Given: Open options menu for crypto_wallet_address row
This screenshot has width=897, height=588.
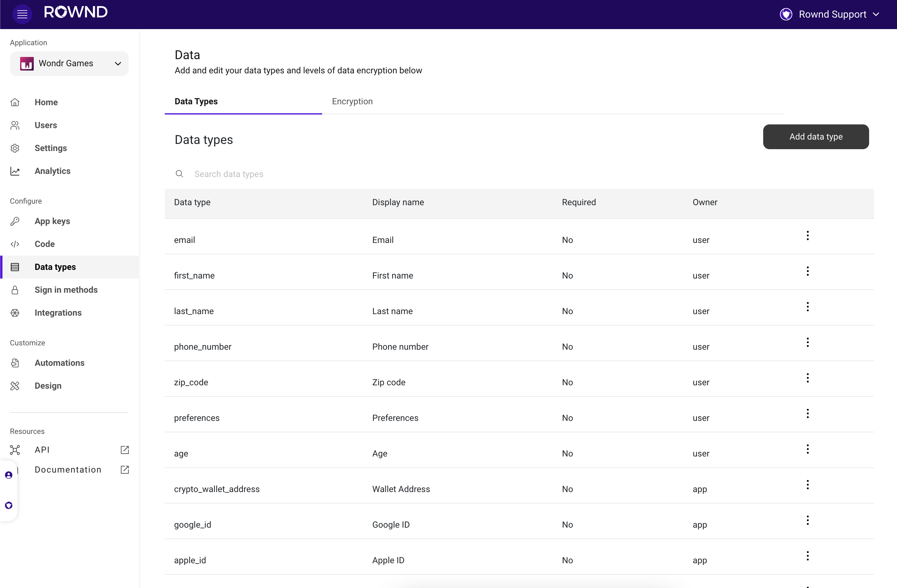Looking at the screenshot, I should pos(807,485).
